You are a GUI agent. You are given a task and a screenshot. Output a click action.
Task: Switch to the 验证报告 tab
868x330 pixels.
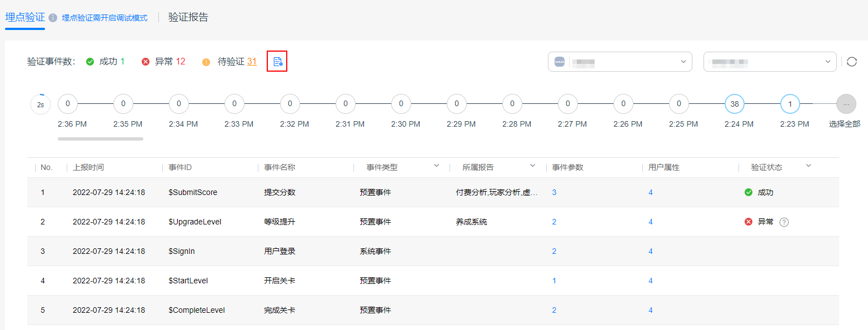(188, 17)
